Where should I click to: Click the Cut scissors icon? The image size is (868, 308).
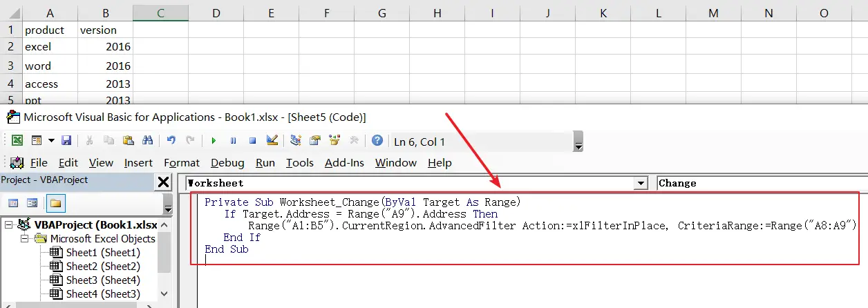[x=89, y=140]
